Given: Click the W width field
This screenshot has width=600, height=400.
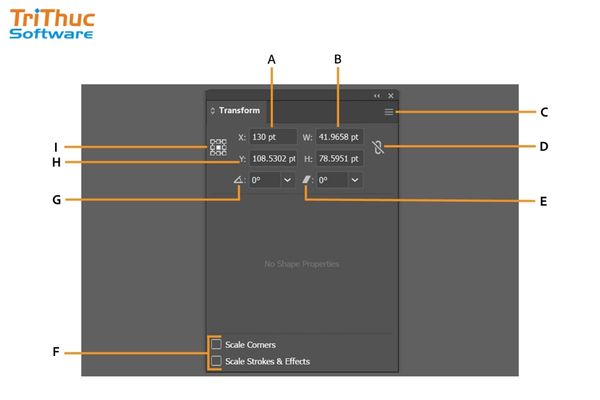Looking at the screenshot, I should (340, 137).
